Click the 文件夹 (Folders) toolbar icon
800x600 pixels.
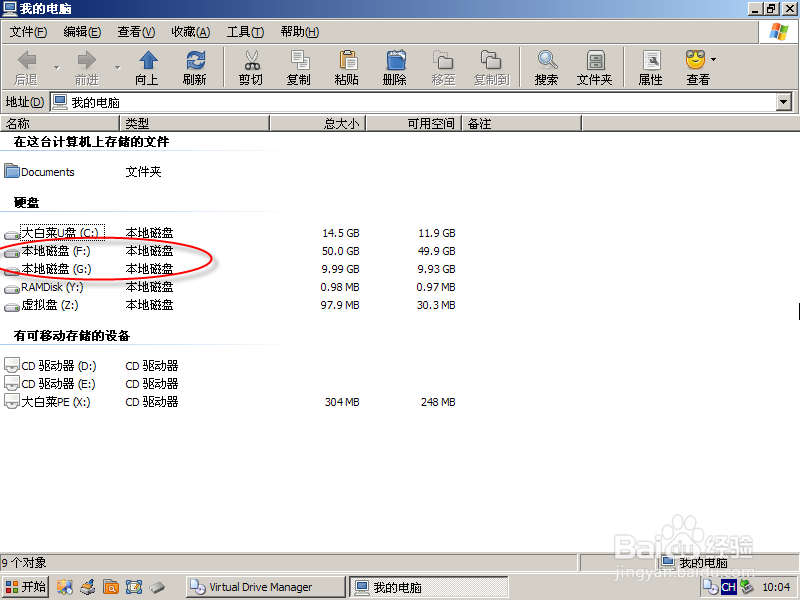pyautogui.click(x=594, y=60)
